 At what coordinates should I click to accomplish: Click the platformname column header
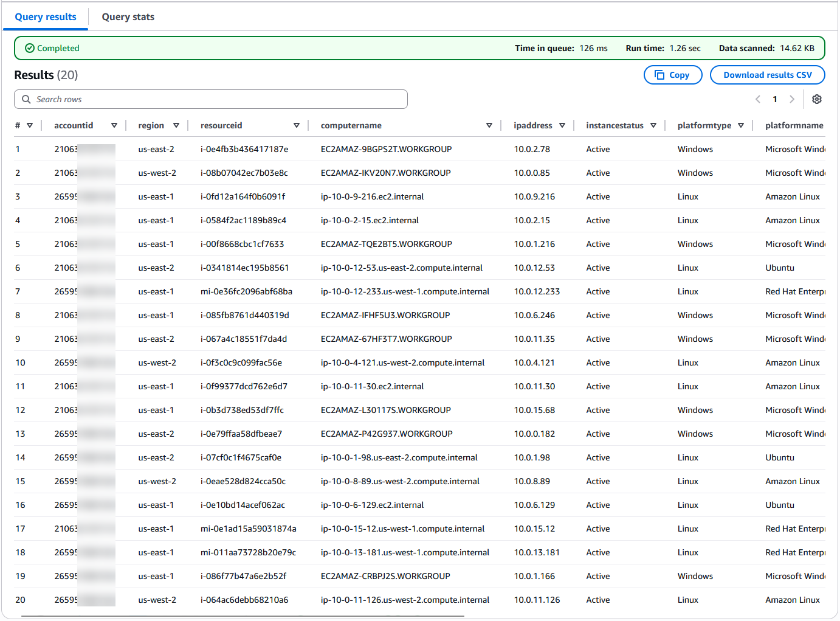[x=794, y=125]
